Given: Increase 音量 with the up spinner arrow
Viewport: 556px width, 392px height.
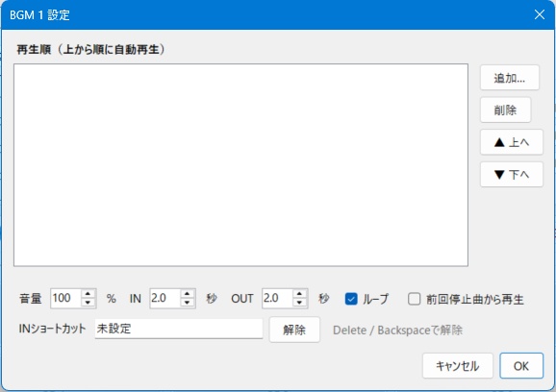Looking at the screenshot, I should pyautogui.click(x=88, y=294).
